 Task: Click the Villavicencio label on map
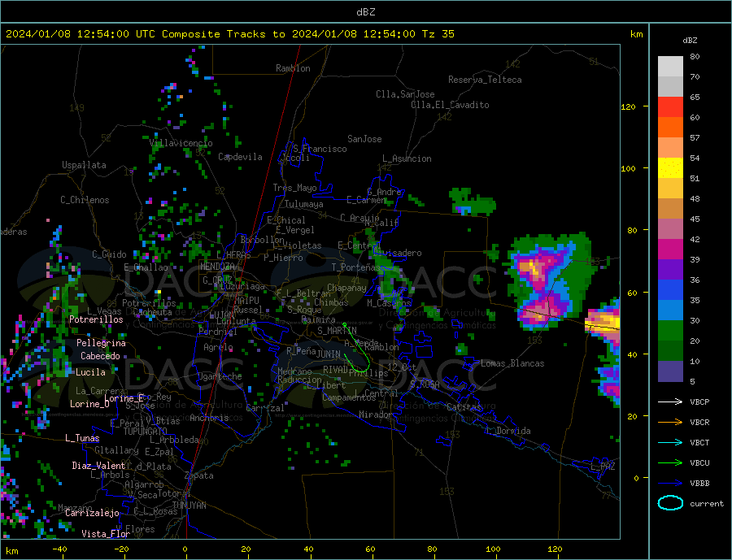tap(181, 143)
